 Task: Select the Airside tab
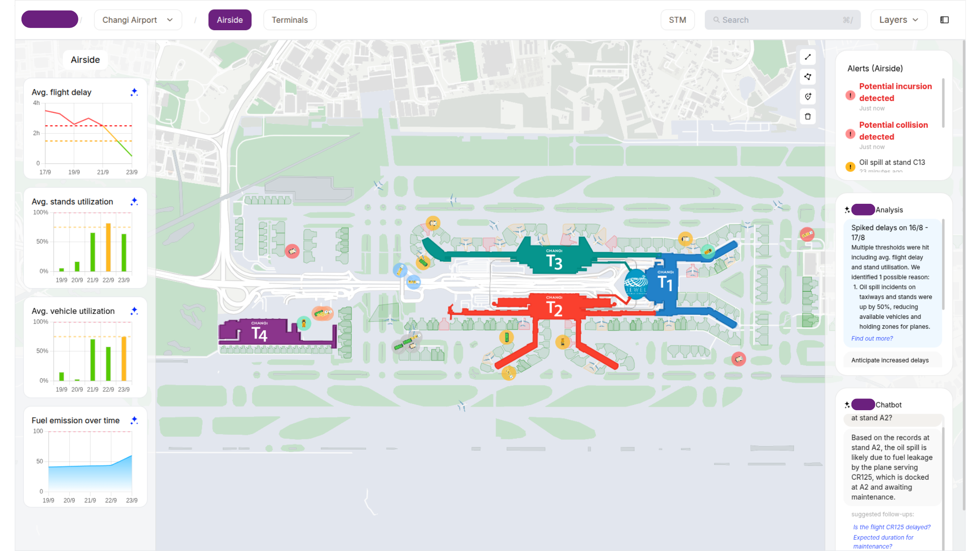[x=230, y=20]
